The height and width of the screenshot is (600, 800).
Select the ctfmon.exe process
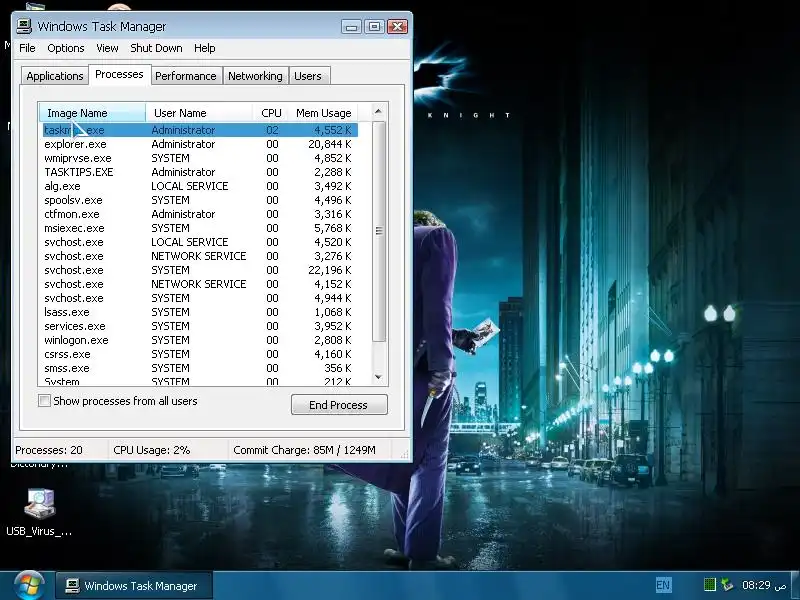200,214
